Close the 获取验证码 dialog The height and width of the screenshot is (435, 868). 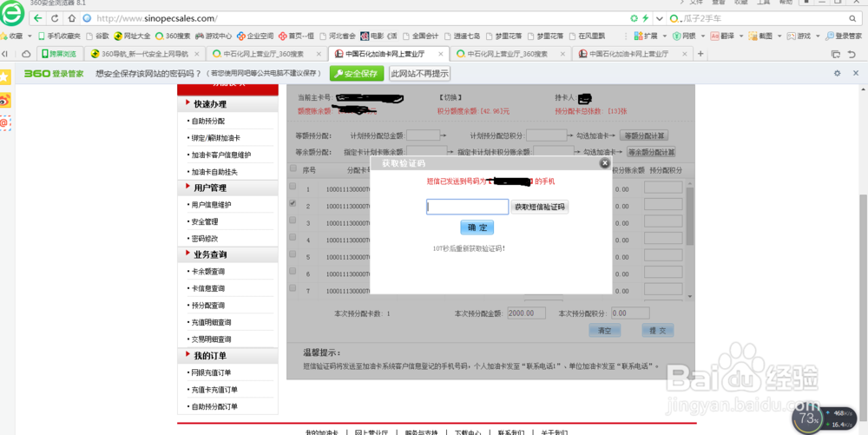605,163
